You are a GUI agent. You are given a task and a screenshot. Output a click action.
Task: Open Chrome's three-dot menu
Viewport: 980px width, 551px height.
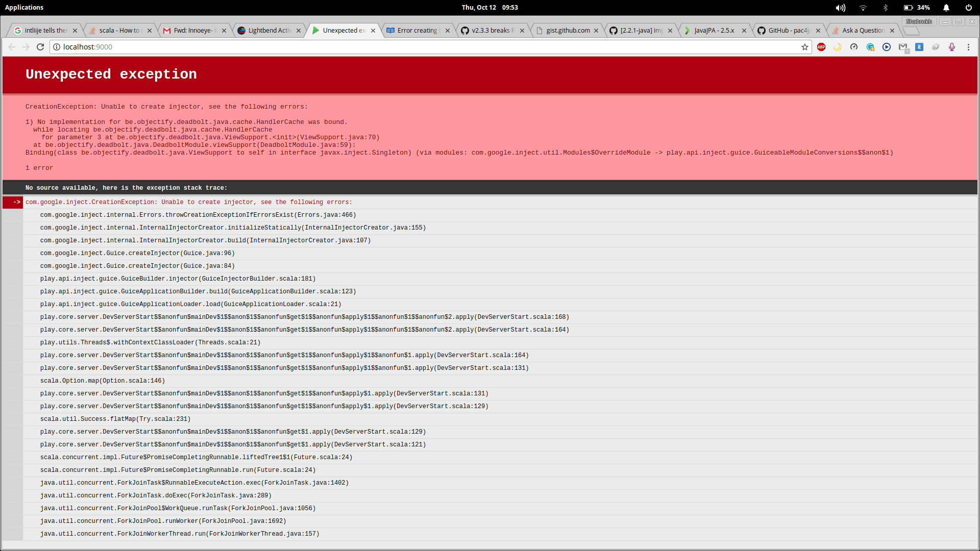(969, 47)
